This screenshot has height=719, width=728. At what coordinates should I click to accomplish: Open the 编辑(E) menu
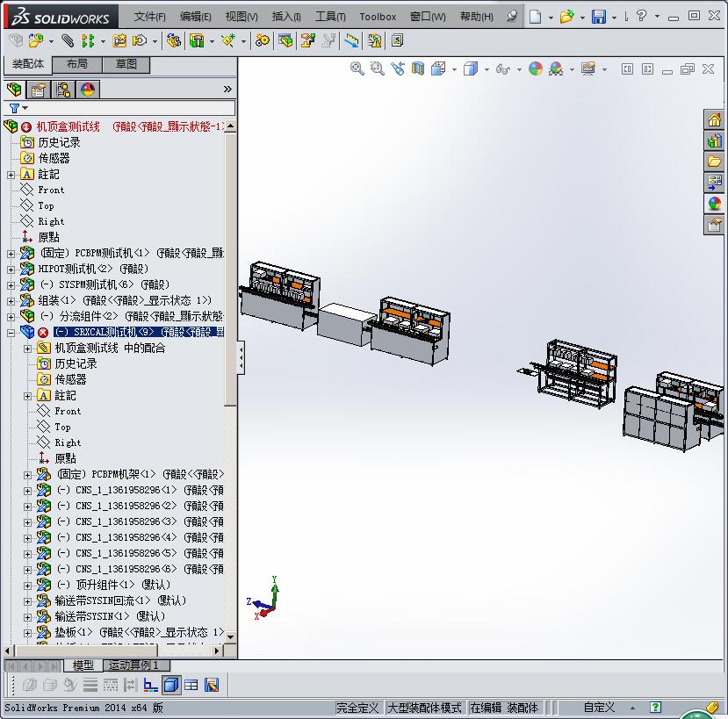point(196,17)
